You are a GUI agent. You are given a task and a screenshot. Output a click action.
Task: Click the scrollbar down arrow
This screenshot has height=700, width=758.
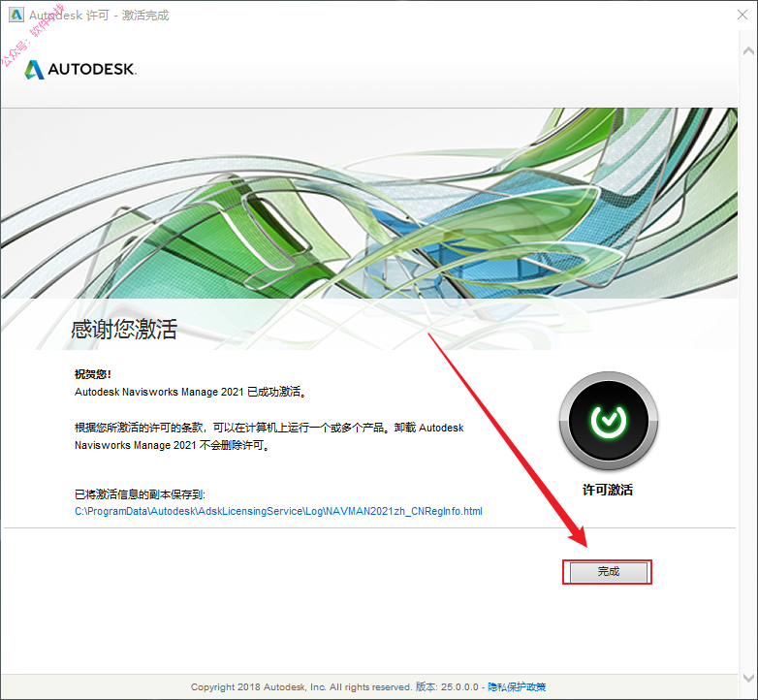click(x=748, y=678)
